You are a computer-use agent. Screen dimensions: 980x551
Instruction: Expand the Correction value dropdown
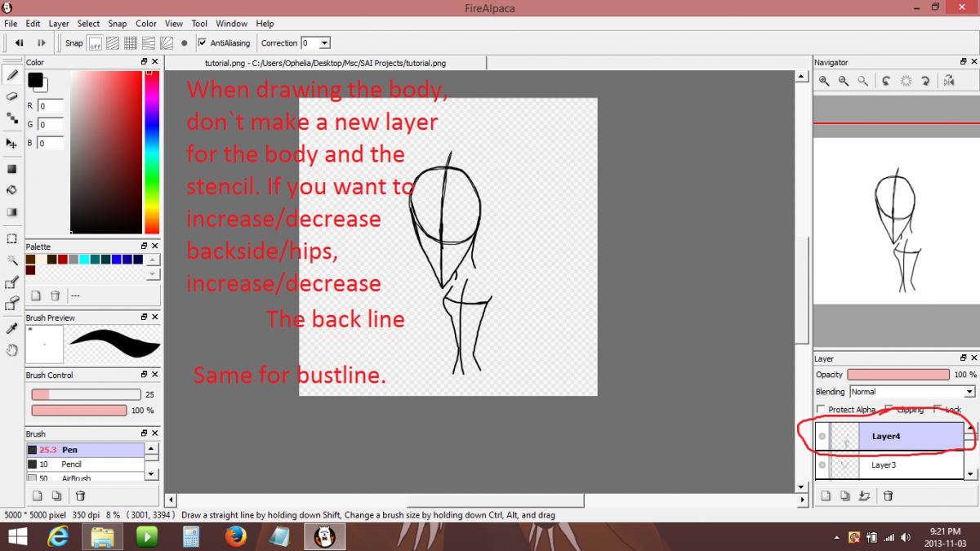[324, 42]
